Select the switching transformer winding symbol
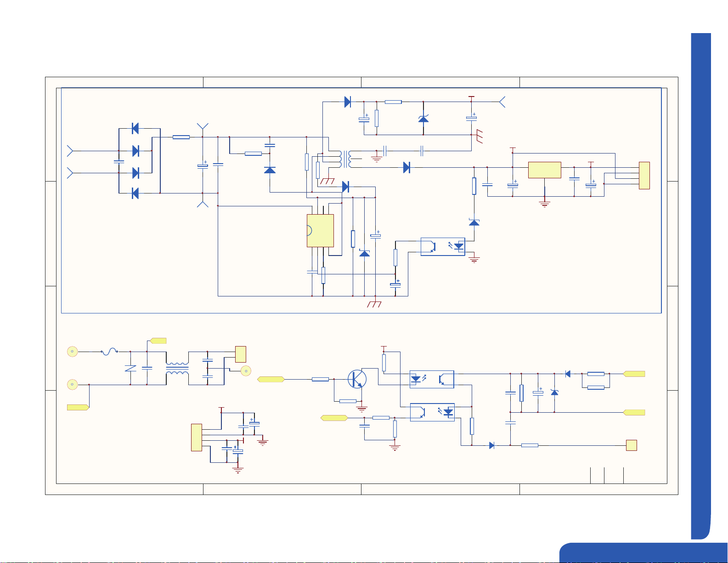728x563 pixels. click(345, 159)
